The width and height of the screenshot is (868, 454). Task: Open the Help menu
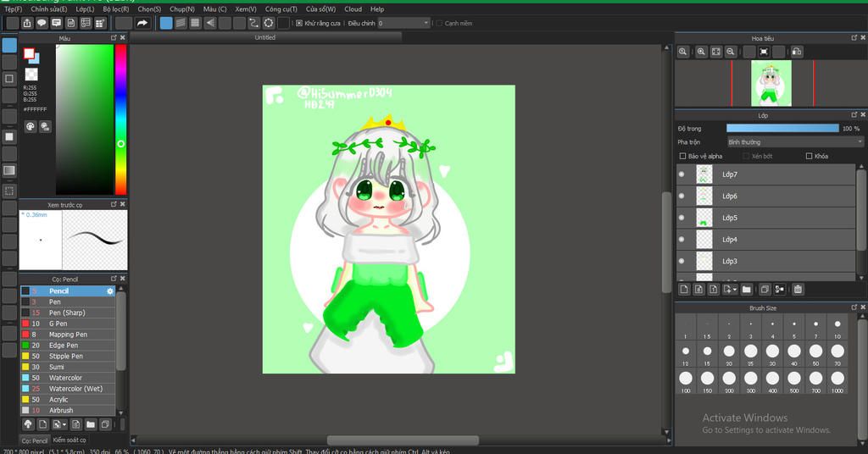[x=377, y=8]
